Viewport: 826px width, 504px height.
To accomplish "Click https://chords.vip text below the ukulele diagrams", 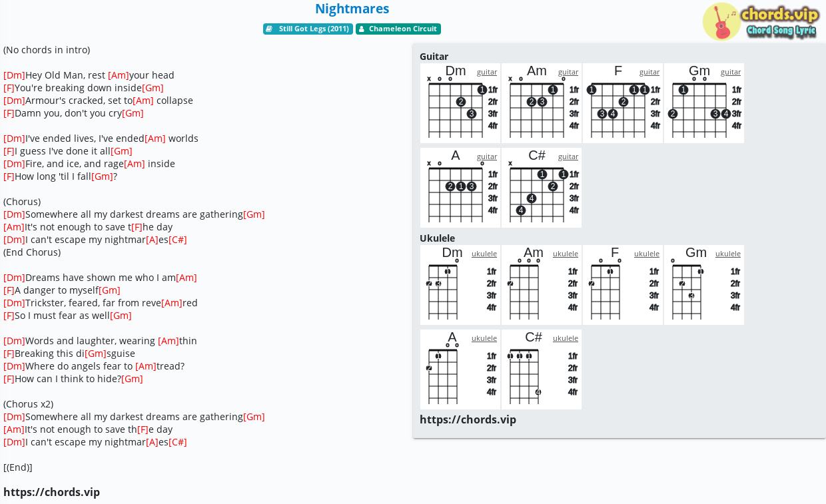I will click(x=468, y=419).
